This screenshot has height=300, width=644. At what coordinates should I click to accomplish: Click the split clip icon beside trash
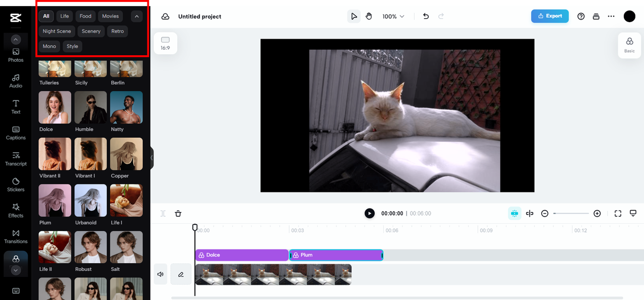click(x=163, y=214)
